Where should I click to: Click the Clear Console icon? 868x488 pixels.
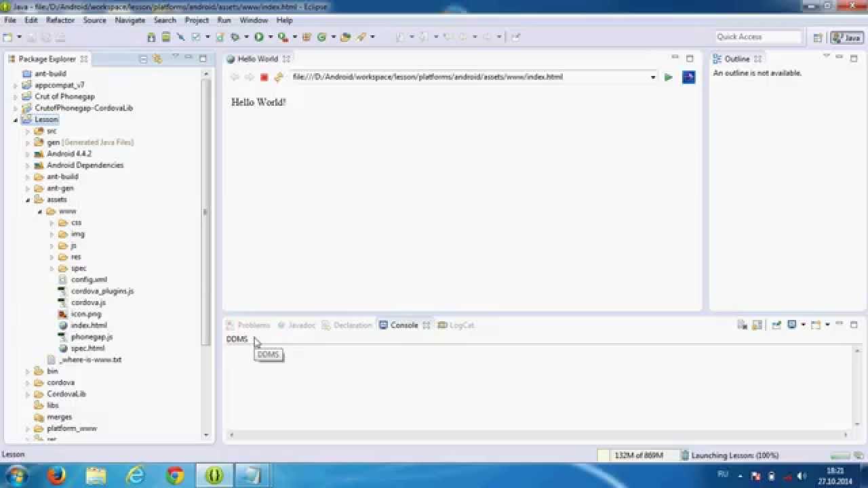(743, 325)
